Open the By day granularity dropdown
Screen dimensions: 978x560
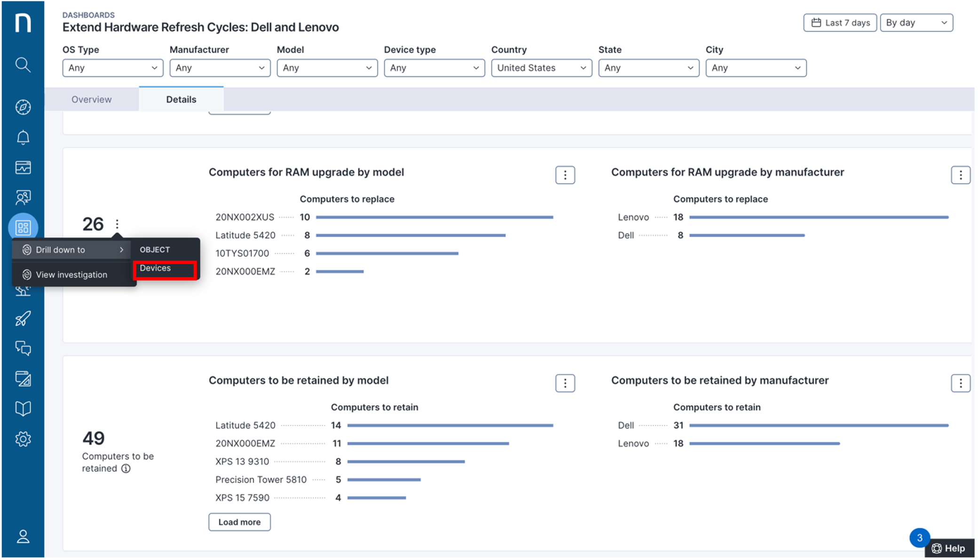coord(916,23)
